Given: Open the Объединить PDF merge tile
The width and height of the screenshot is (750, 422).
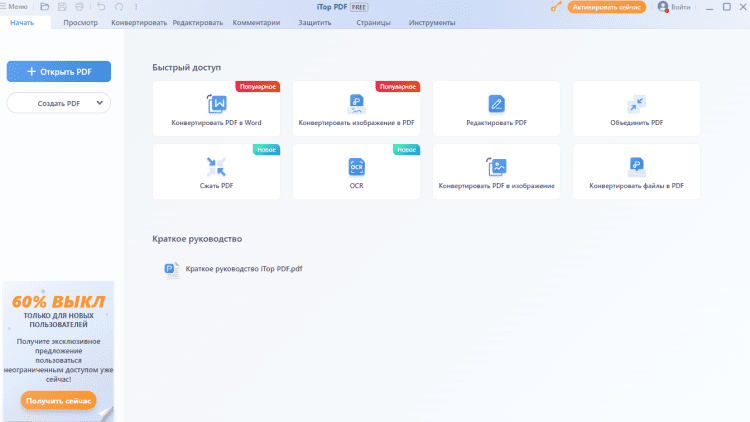Looking at the screenshot, I should [636, 110].
